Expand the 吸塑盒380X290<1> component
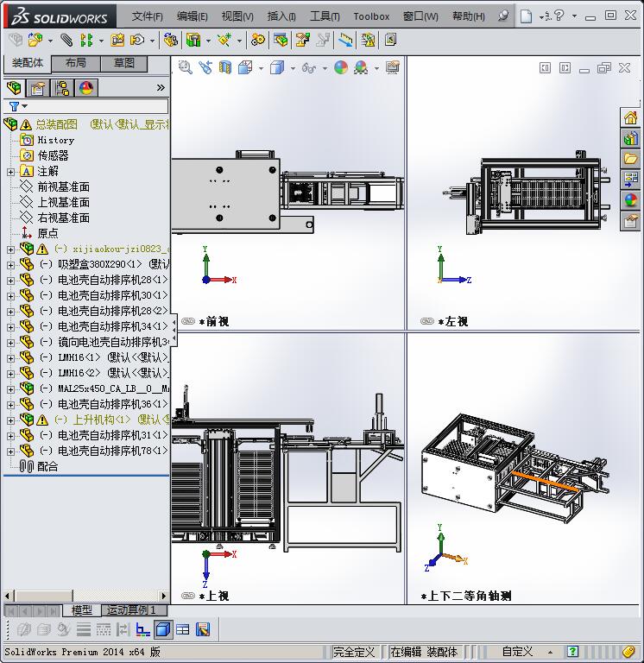The height and width of the screenshot is (663, 644). click(x=11, y=265)
